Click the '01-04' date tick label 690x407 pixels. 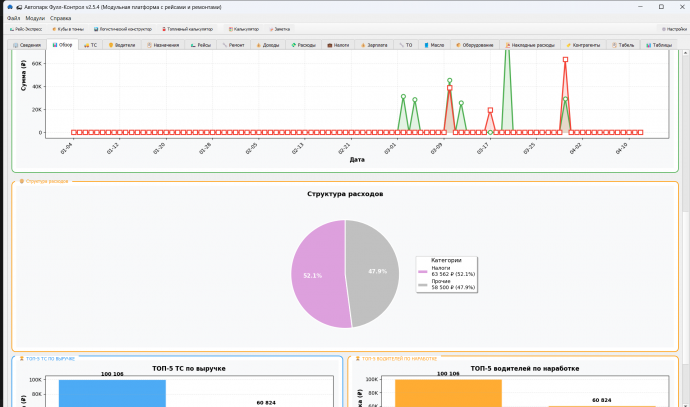pyautogui.click(x=66, y=149)
